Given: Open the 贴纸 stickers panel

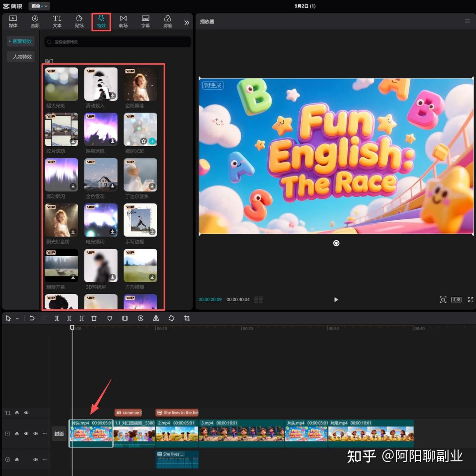Looking at the screenshot, I should (x=79, y=22).
